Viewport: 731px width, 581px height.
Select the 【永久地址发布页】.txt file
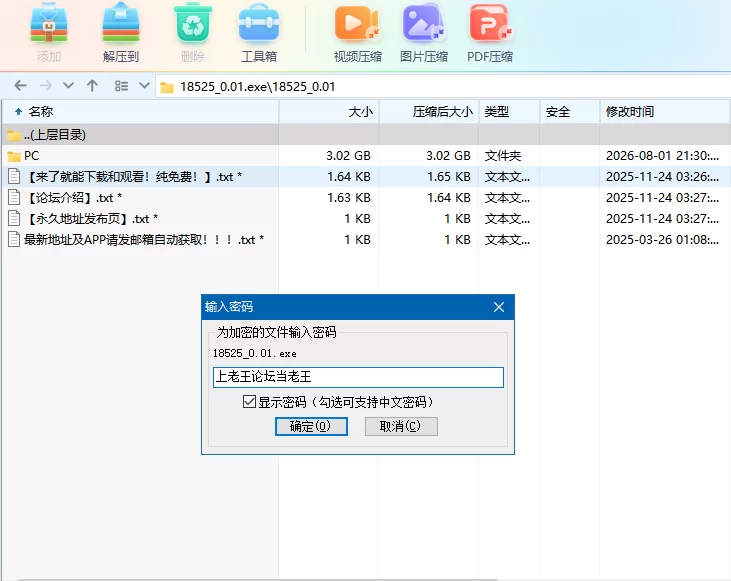pos(366,219)
